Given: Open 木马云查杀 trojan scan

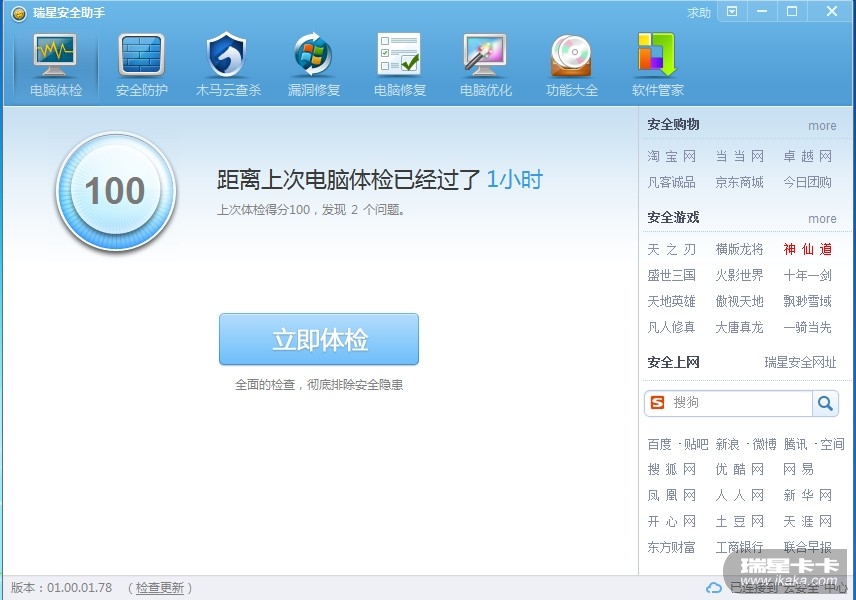Looking at the screenshot, I should 228,66.
